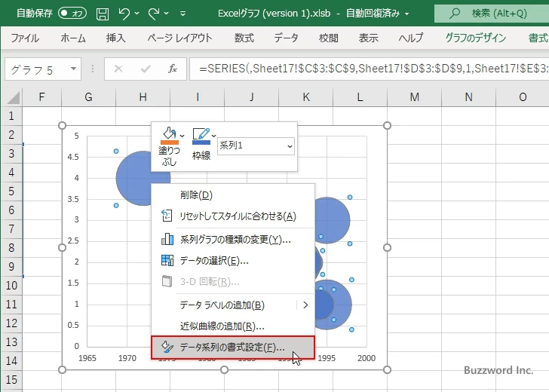
Task: Switch to the 挿入 ribbon tab
Action: coord(116,38)
